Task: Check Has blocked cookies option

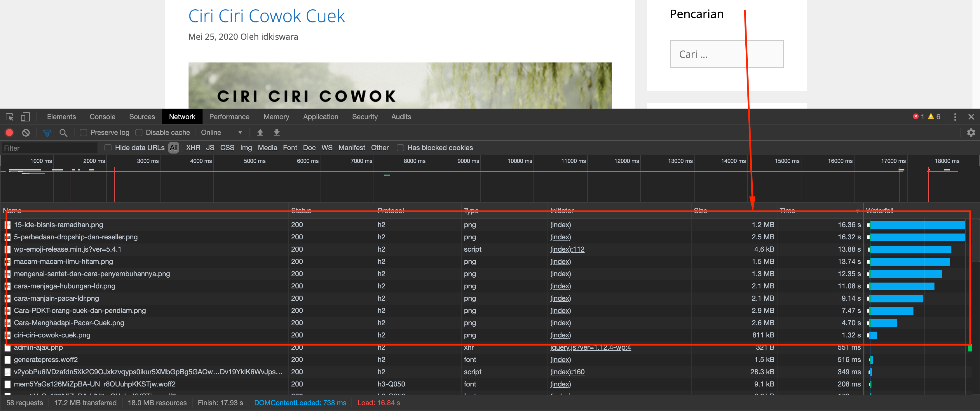Action: coord(400,148)
